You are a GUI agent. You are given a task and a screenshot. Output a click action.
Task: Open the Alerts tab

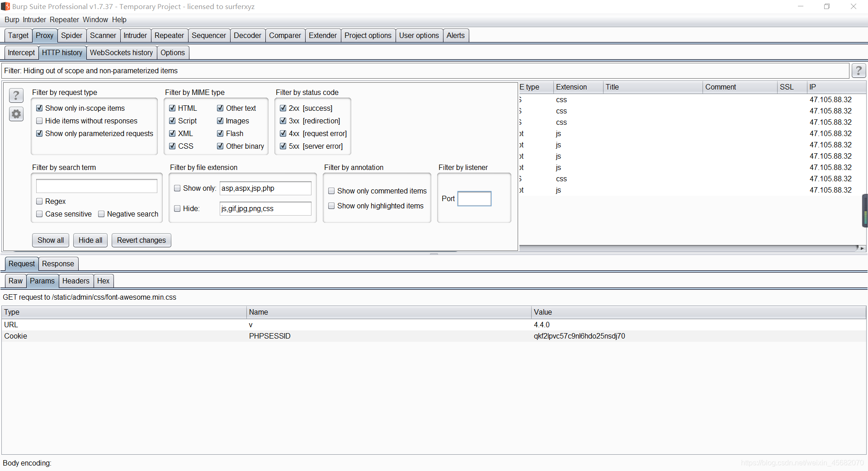pos(455,35)
